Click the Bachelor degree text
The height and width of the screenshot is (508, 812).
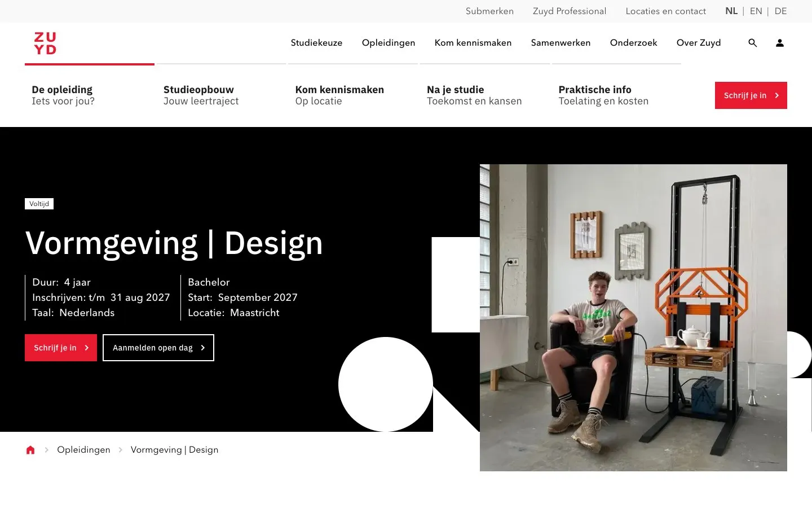pos(209,282)
